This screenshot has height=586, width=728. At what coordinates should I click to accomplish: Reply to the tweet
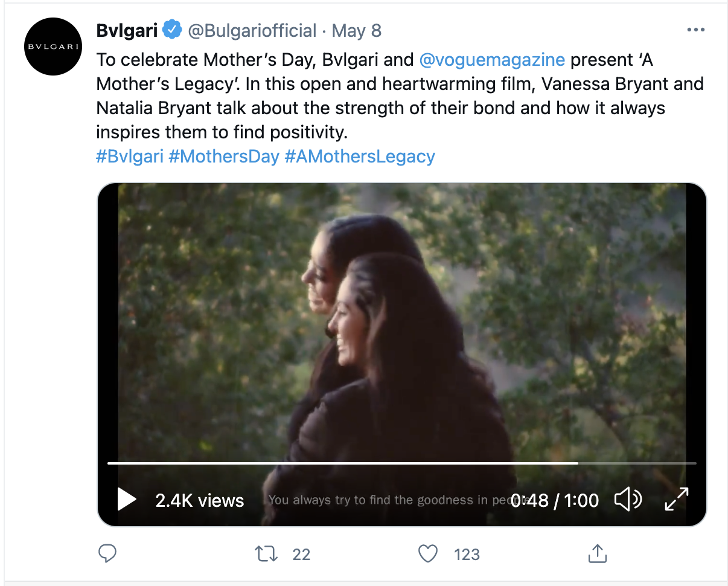[x=107, y=553]
